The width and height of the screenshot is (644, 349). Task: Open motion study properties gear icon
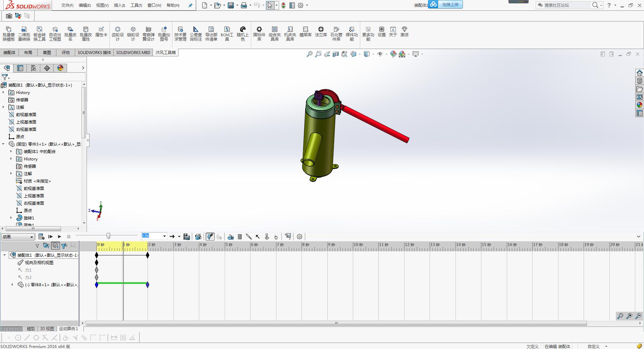coord(300,237)
